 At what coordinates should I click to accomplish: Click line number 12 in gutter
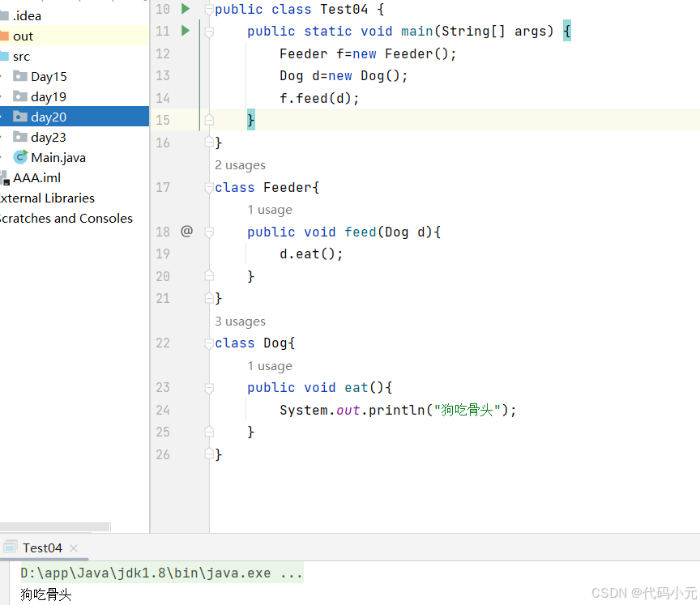pyautogui.click(x=163, y=54)
